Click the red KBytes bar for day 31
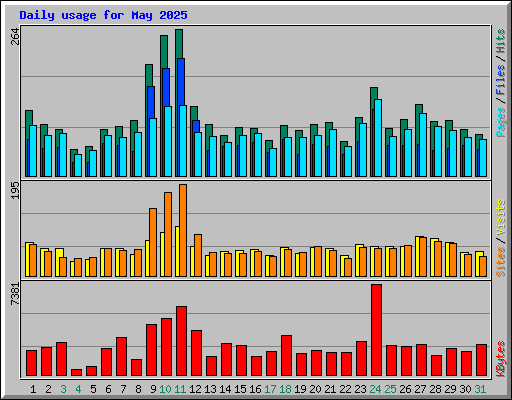The width and height of the screenshot is (512, 400). tap(481, 360)
